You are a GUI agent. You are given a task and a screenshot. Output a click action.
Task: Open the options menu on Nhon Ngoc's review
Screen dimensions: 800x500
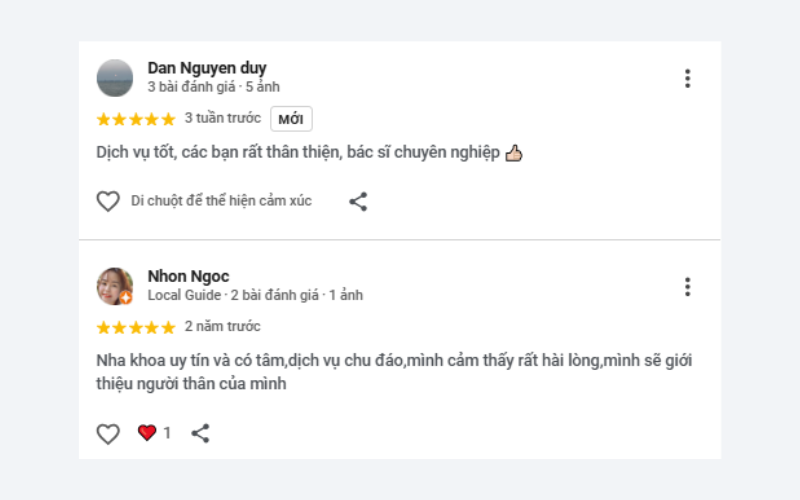pos(687,287)
